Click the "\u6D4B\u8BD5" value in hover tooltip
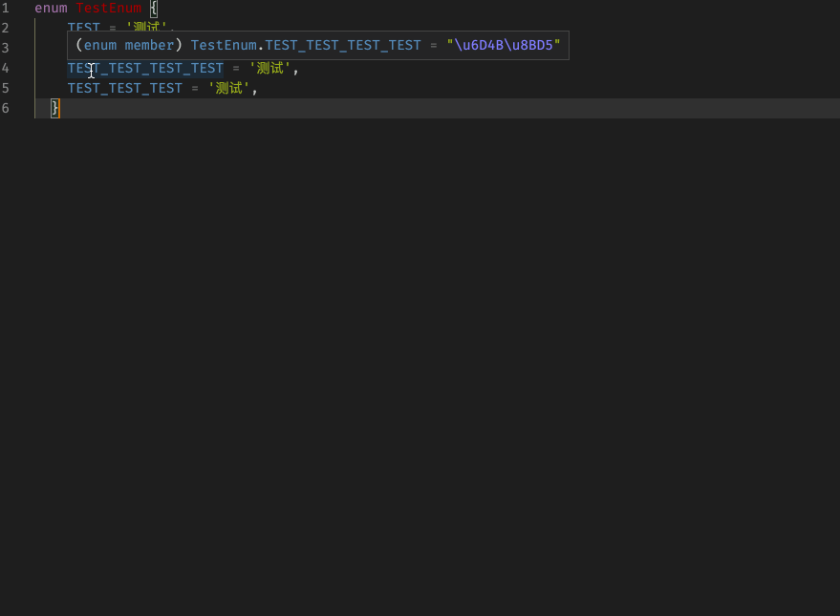This screenshot has height=616, width=840. pyautogui.click(x=504, y=46)
